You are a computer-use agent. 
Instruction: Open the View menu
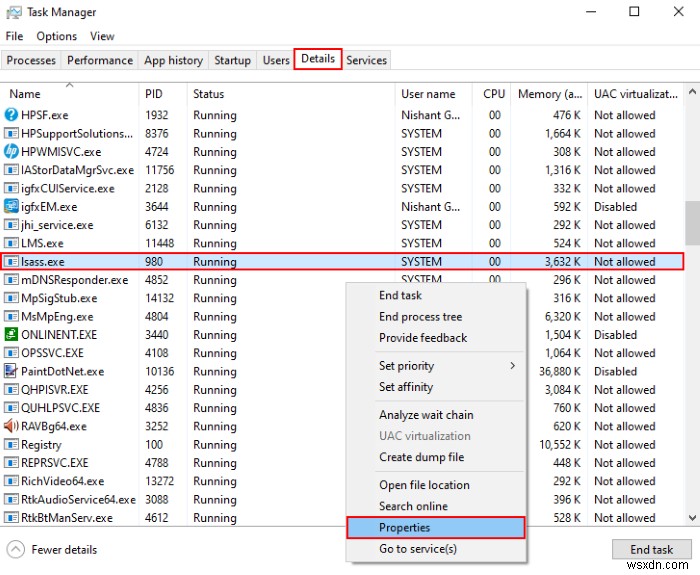[x=102, y=36]
